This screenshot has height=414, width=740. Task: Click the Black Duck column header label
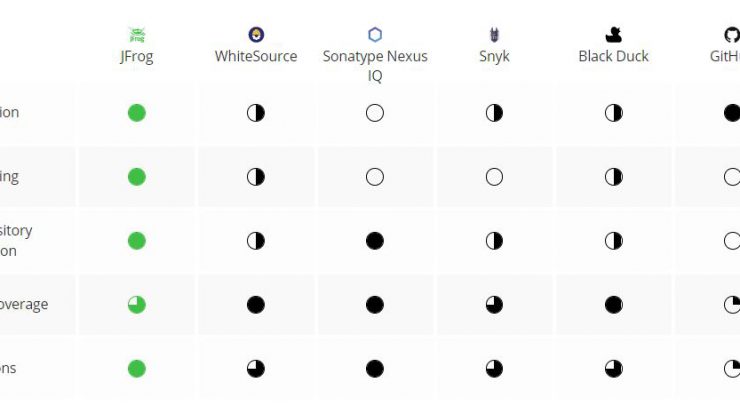tap(614, 56)
